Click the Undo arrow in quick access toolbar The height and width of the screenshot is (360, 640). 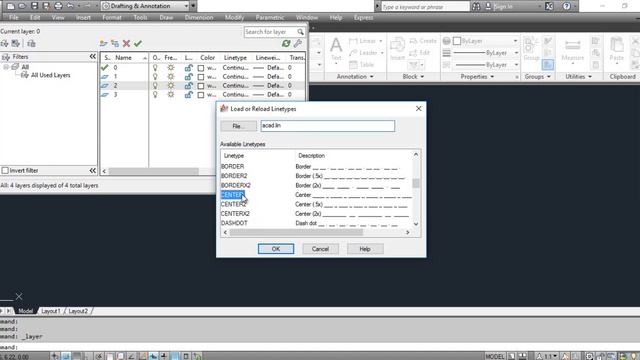pyautogui.click(x=70, y=6)
